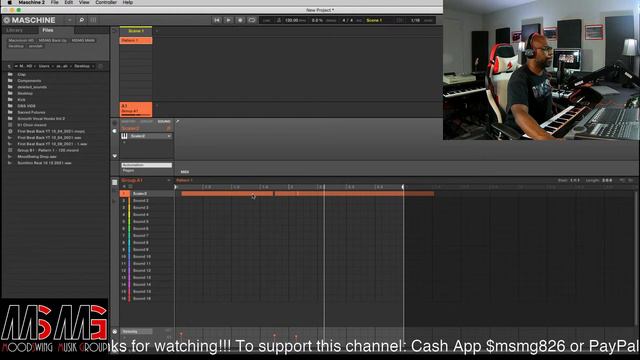Click the swing percentage value
Image resolution: width=640 pixels, height=360 pixels.
point(317,20)
